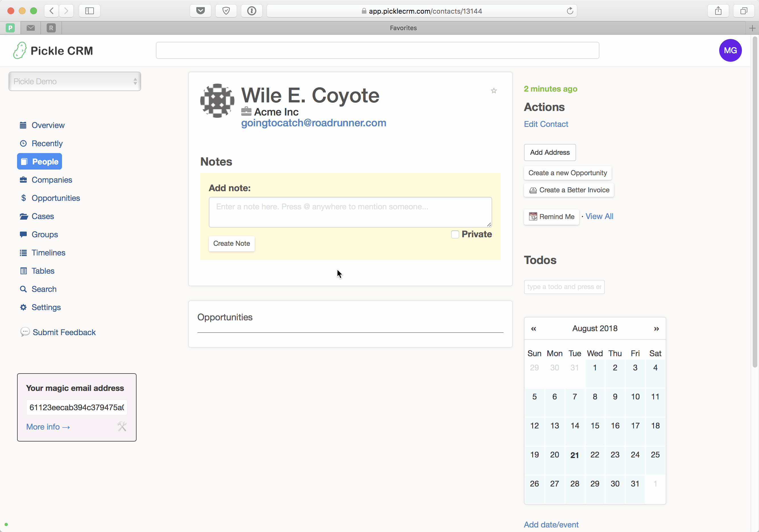Go back with the Safari back arrow

[x=51, y=11]
